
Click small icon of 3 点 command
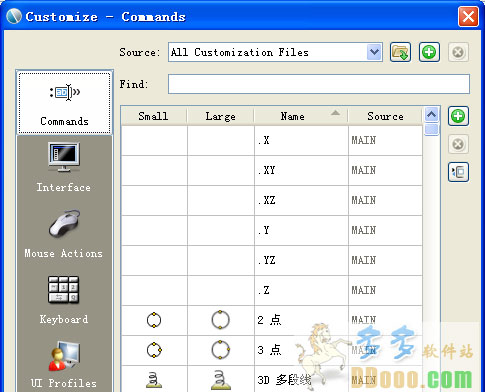tap(154, 350)
